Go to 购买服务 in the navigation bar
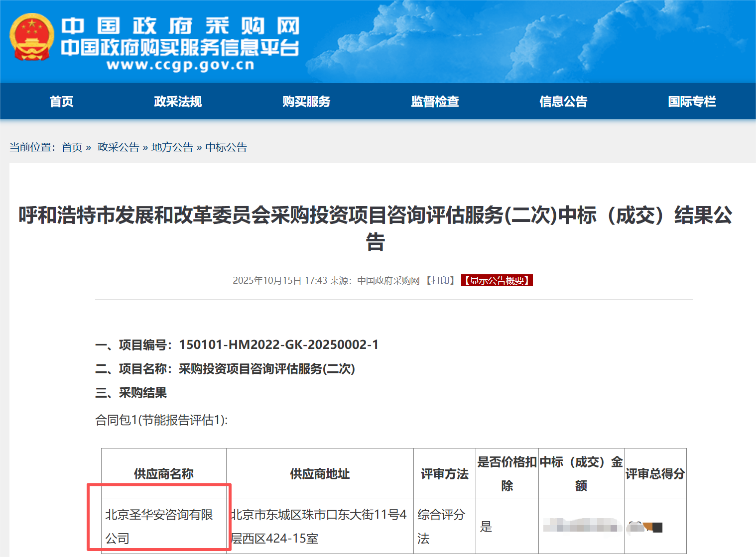The image size is (756, 557). click(x=306, y=102)
